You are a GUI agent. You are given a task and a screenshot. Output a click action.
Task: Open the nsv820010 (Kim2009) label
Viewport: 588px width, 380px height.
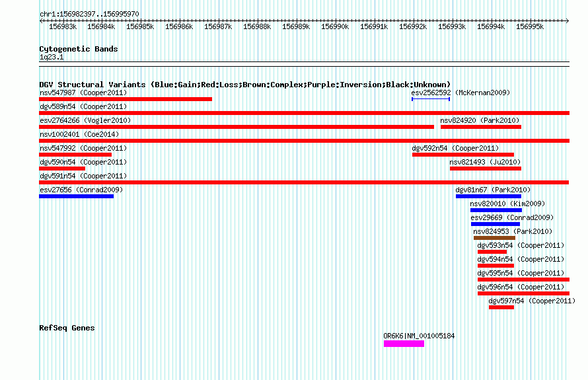click(x=508, y=204)
